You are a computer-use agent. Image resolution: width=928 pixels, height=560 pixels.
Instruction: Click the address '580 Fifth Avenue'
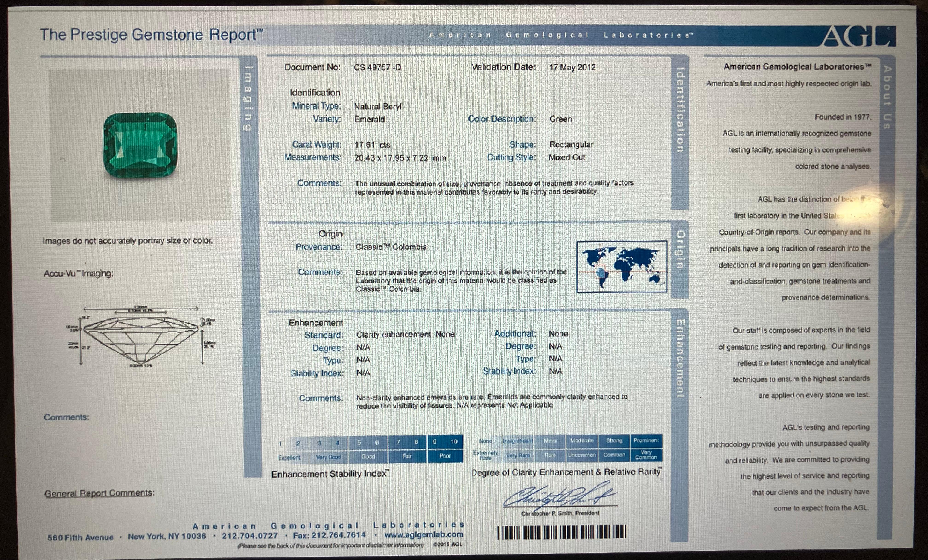click(x=80, y=537)
